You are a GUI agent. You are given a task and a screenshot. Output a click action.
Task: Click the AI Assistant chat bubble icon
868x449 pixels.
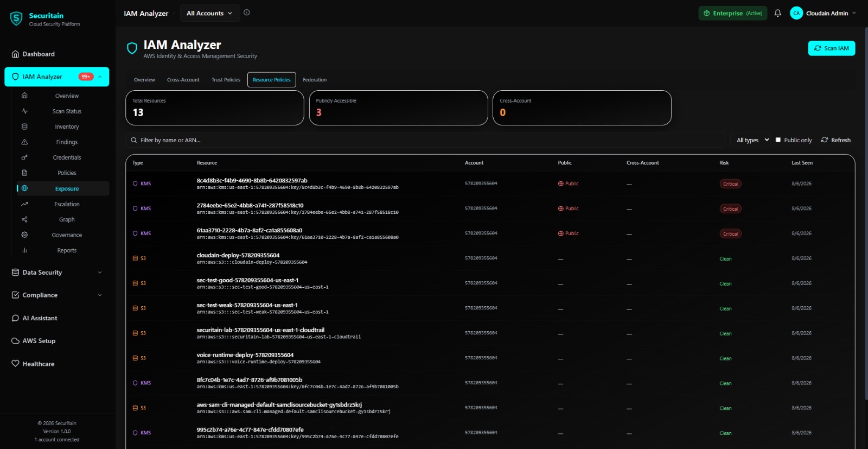(15, 318)
